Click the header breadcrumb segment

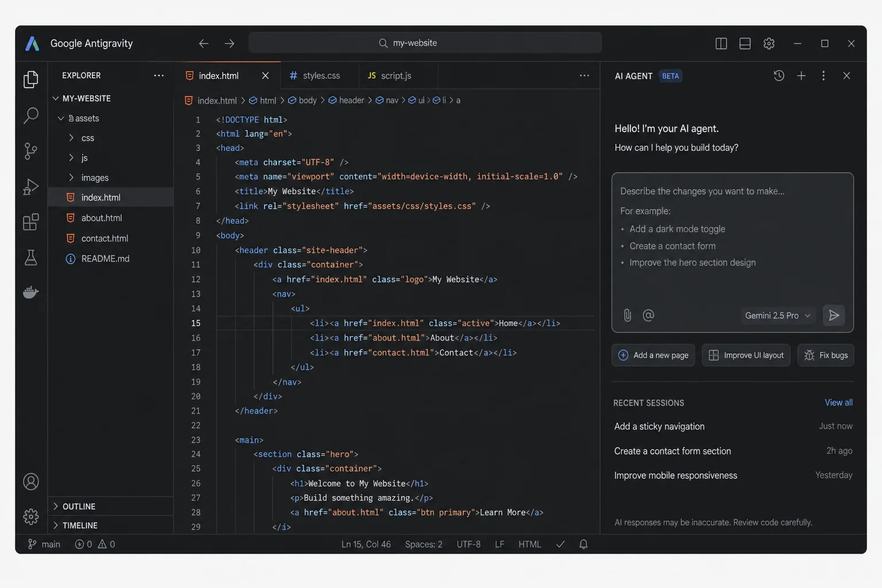(x=346, y=100)
